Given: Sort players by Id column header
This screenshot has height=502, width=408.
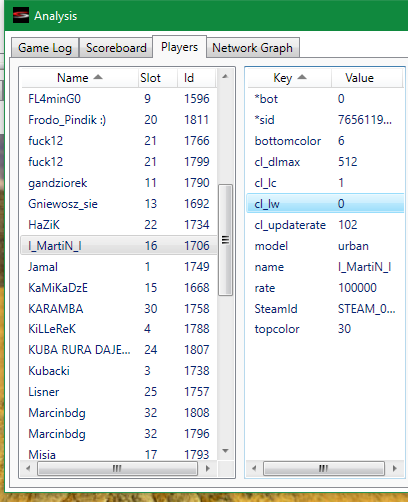Looking at the screenshot, I should [x=197, y=78].
